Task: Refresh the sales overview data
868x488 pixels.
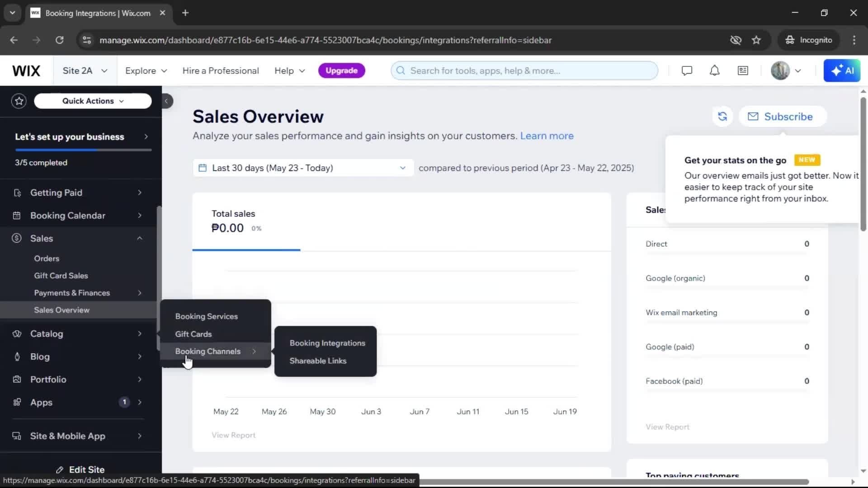Action: 722,117
